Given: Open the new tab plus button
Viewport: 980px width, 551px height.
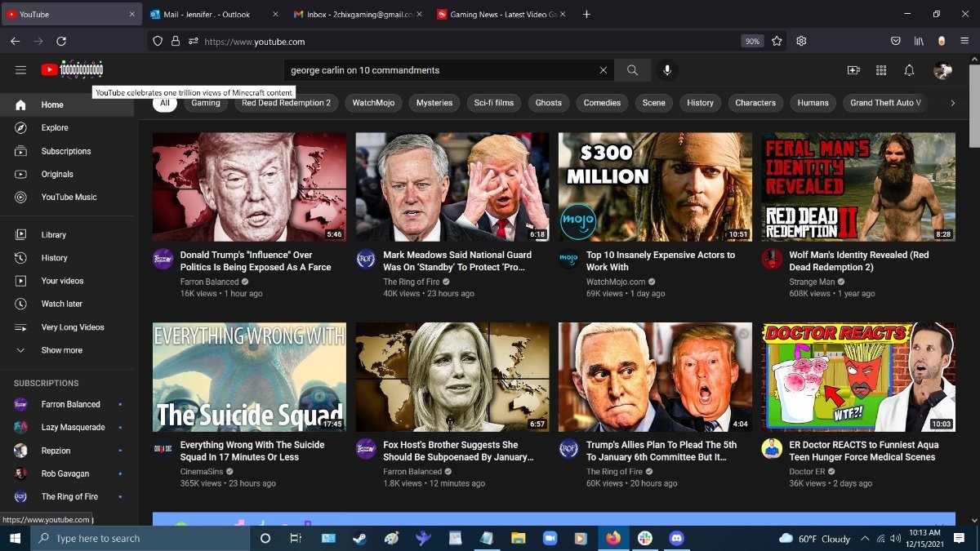Looking at the screenshot, I should click(x=586, y=14).
